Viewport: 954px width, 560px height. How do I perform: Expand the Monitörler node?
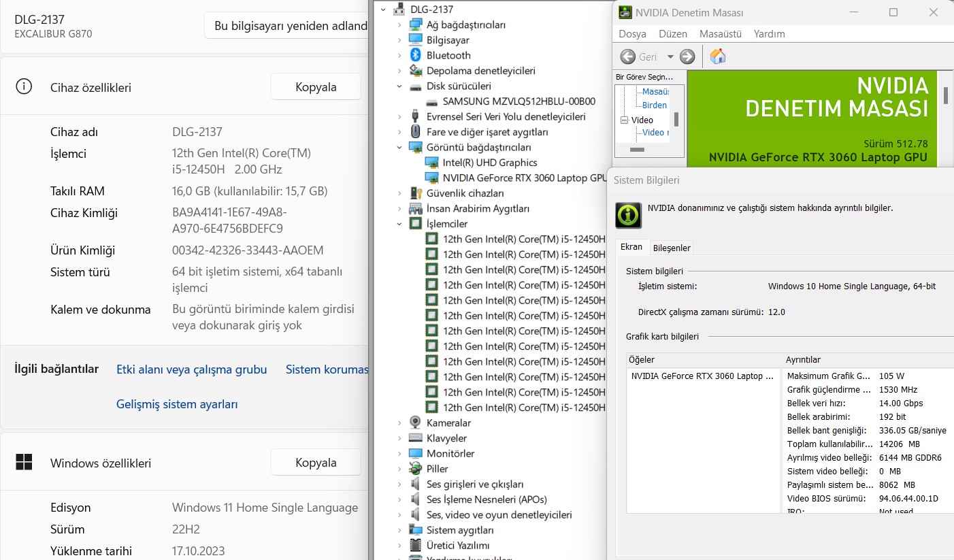(400, 453)
